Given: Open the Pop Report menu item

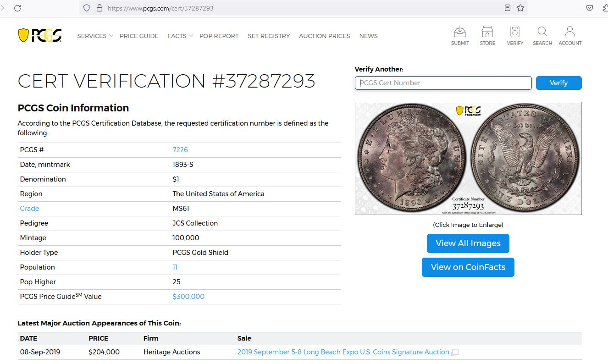Looking at the screenshot, I should pos(219,36).
